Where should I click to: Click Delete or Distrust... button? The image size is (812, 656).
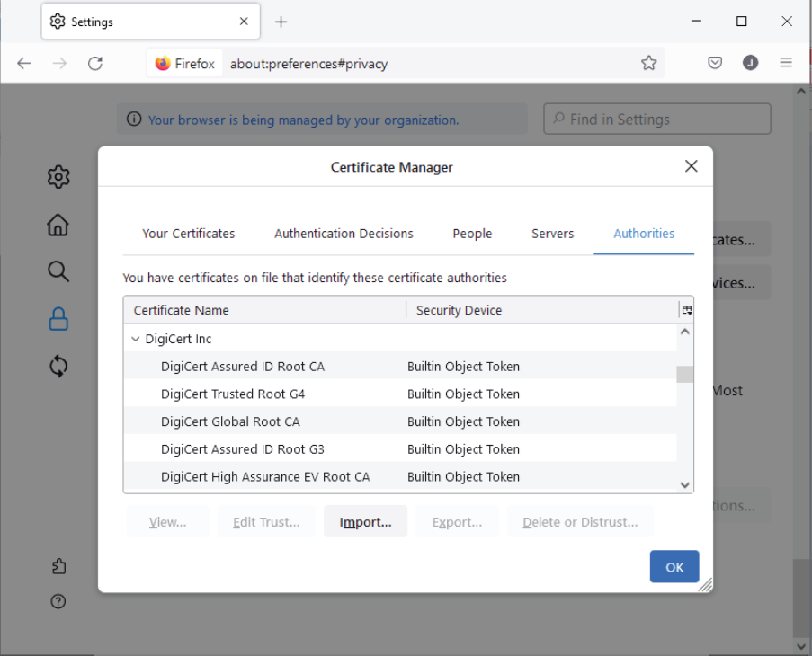(x=580, y=521)
